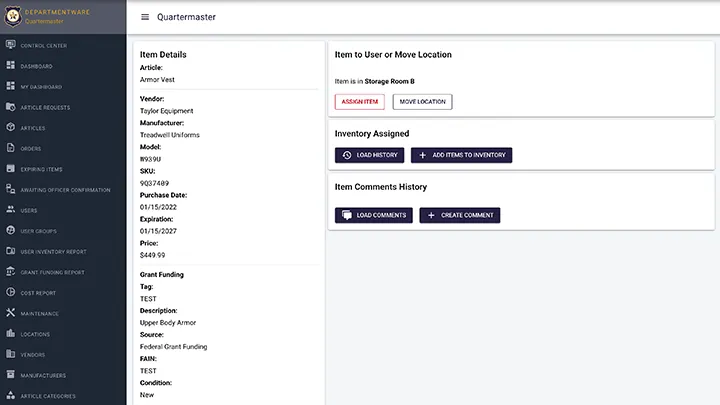This screenshot has width=720, height=405.
Task: Select Grant Funding Report in sidebar
Action: (x=52, y=272)
